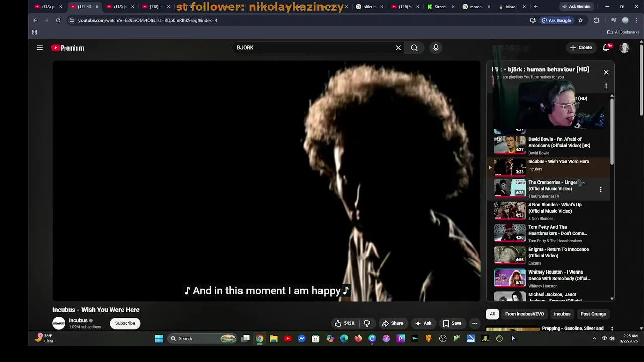The height and width of the screenshot is (362, 644).
Task: Save the video to a playlist
Action: 452,323
